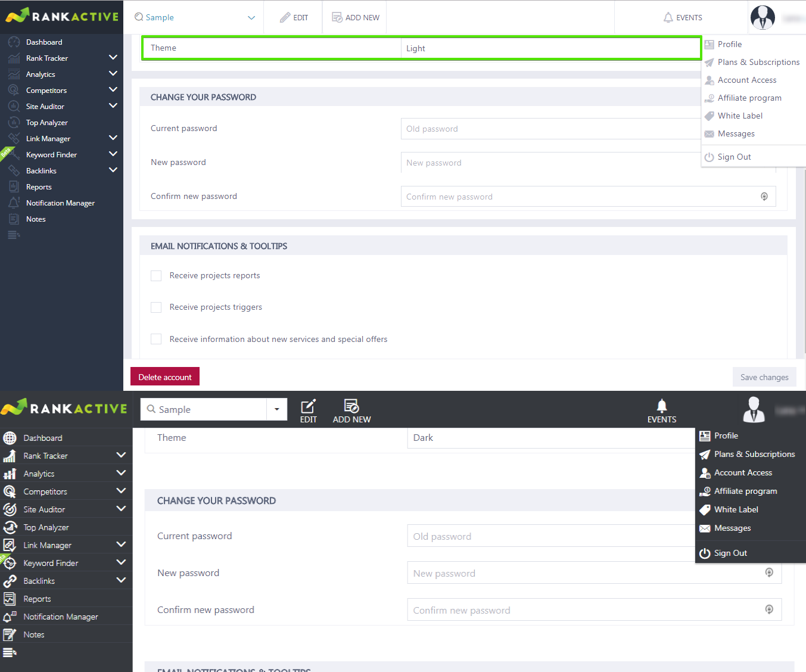The width and height of the screenshot is (806, 672).
Task: Click EDIT button in the light-theme toolbar
Action: click(x=294, y=17)
